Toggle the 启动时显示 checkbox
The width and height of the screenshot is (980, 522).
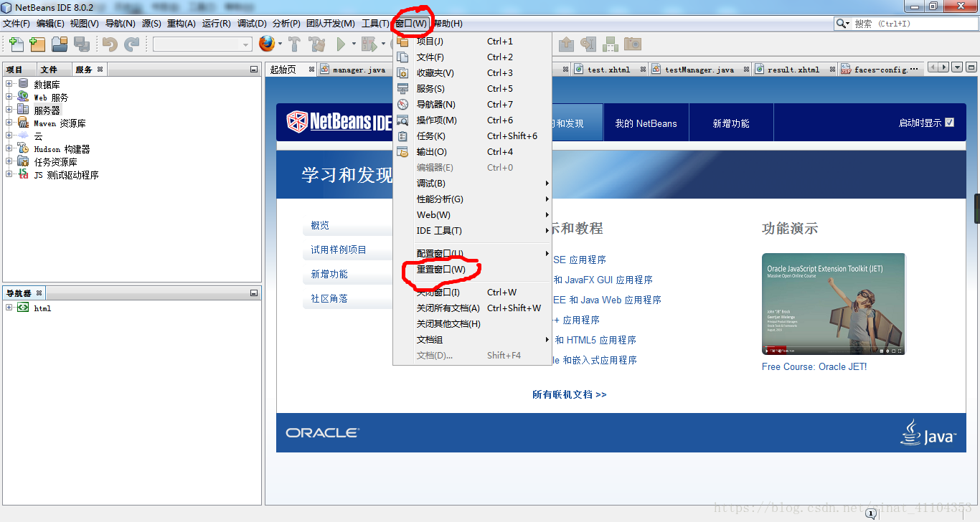[950, 123]
